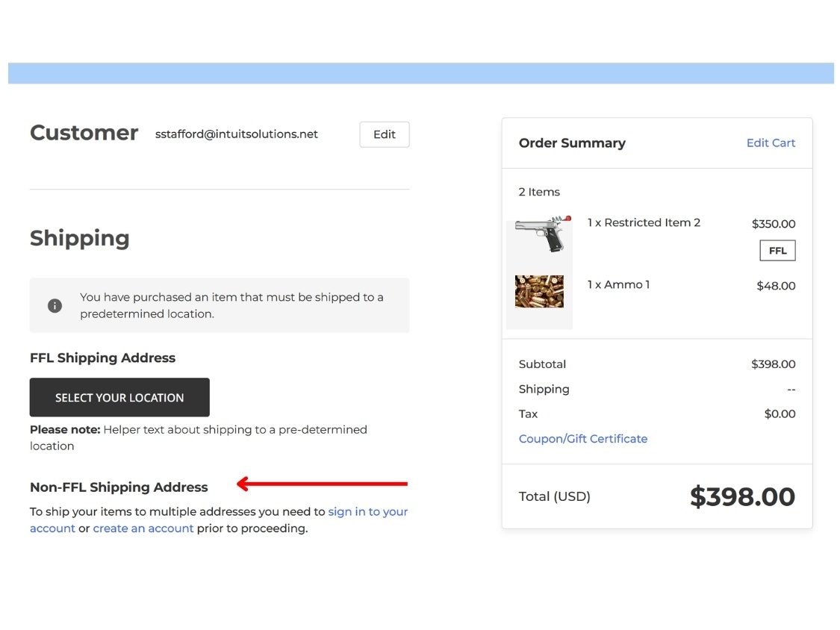This screenshot has height=630, width=840.
Task: Click the Total $398.00 amount
Action: coord(742,496)
